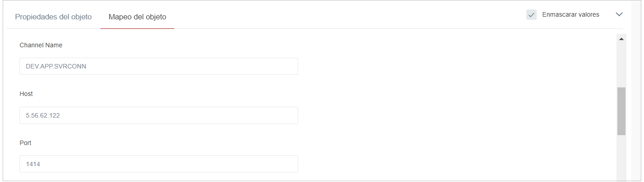Viewport: 644px width, 182px height.
Task: Uncheck the Enmascarar valores checkbox
Action: tap(531, 15)
